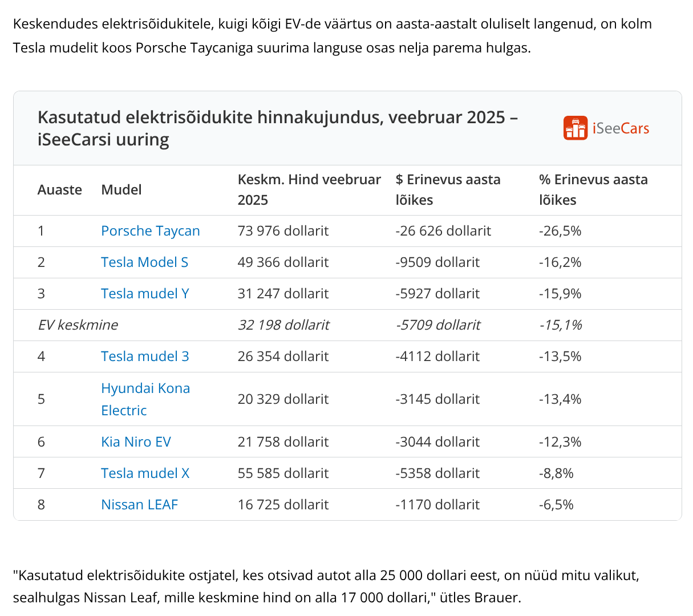Click the $ Erinevus aasta lõikes header
Screen dimensions: 693x616
point(448,190)
